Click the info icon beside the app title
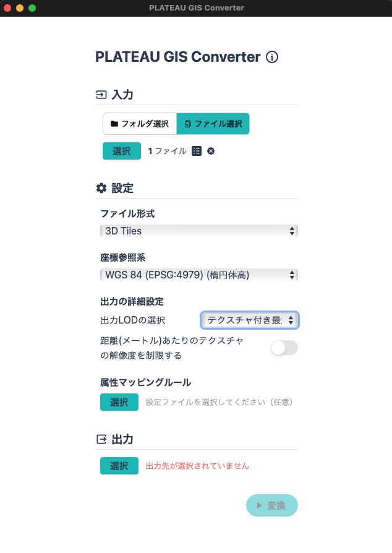 (x=272, y=56)
